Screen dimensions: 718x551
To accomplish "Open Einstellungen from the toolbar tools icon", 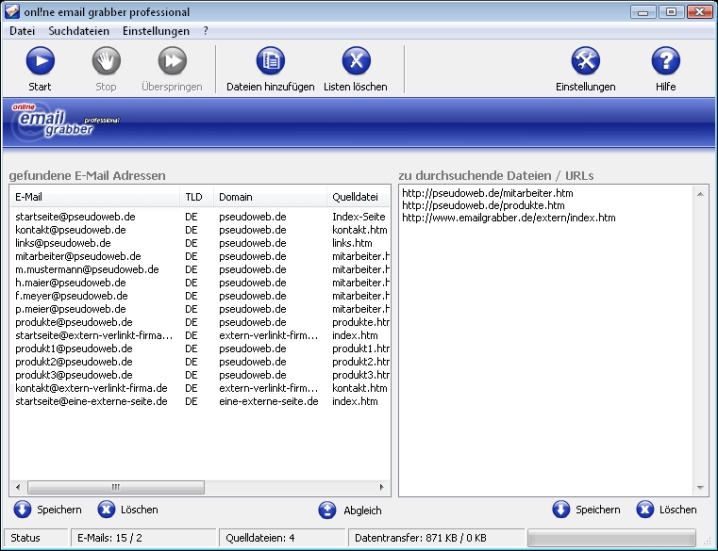I will pyautogui.click(x=585, y=62).
